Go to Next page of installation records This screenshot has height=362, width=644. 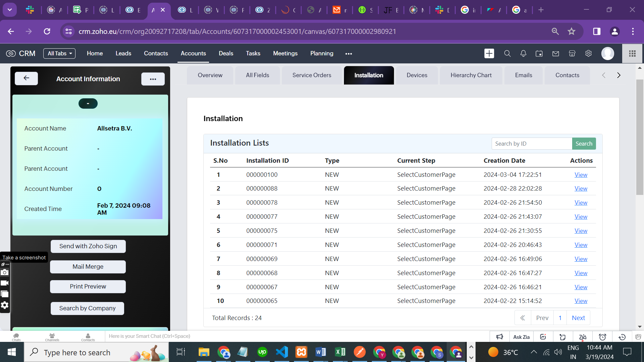pyautogui.click(x=578, y=318)
